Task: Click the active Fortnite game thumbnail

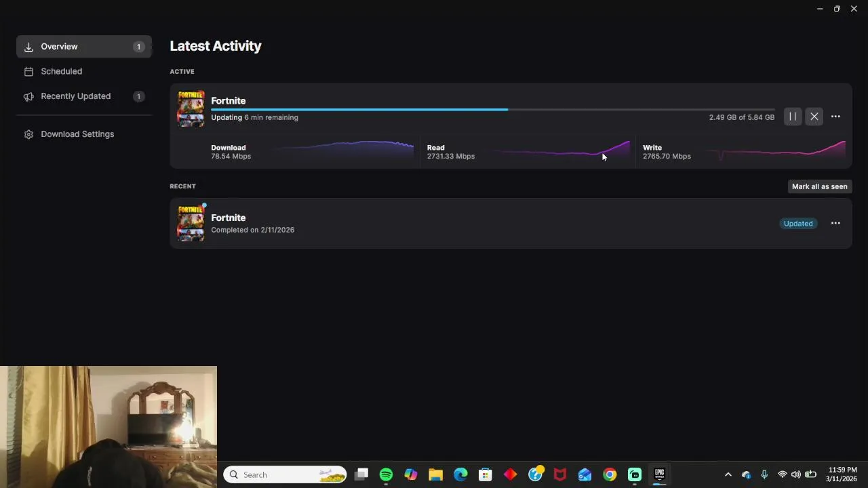Action: pos(191,108)
